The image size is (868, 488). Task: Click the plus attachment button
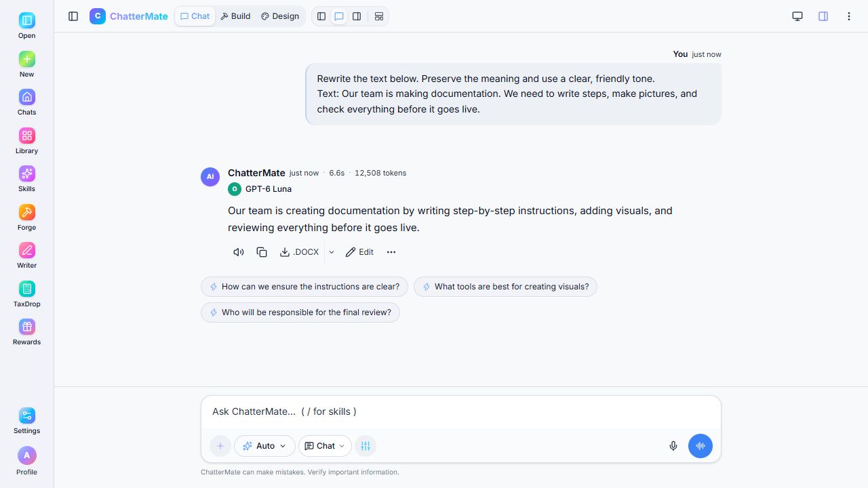220,446
